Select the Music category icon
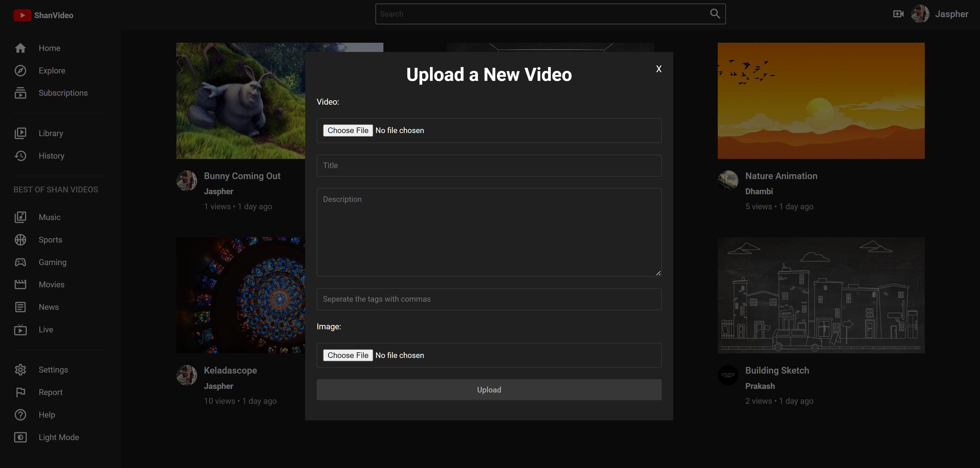 [x=20, y=217]
